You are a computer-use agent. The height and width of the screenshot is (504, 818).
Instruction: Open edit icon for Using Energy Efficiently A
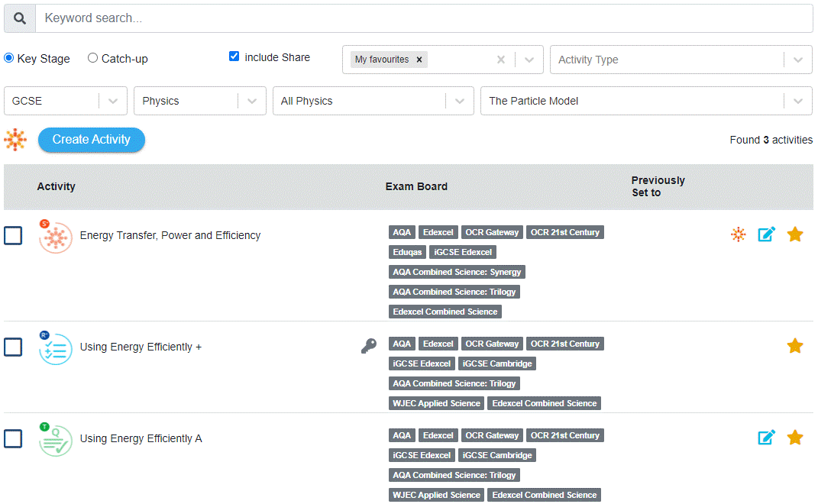[766, 438]
